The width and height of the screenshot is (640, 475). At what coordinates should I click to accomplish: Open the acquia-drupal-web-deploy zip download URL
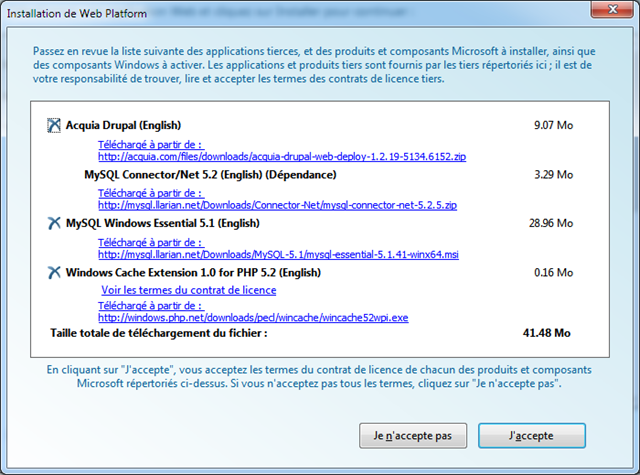coord(282,156)
